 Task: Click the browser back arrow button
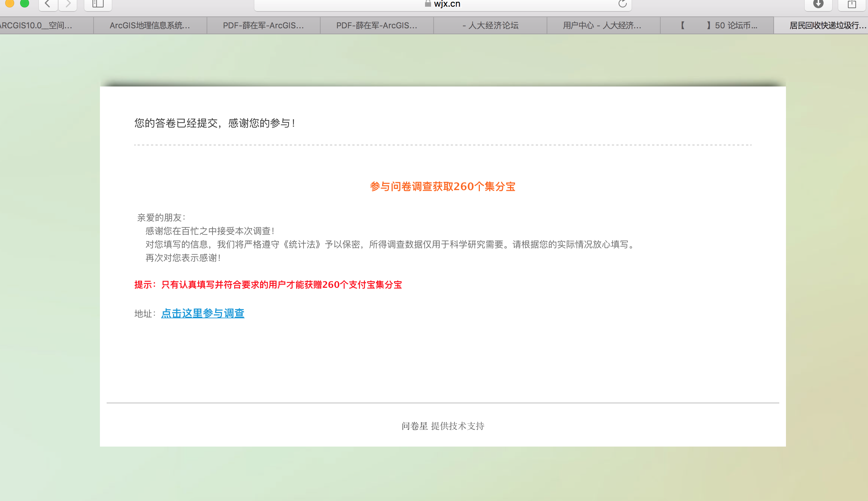click(x=48, y=4)
